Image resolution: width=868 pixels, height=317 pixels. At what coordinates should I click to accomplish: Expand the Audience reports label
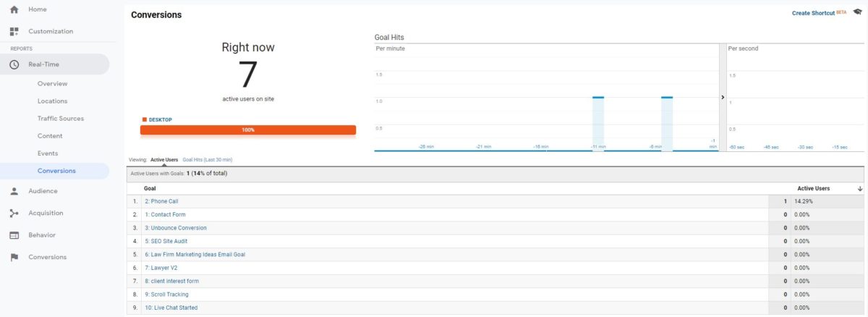point(43,191)
